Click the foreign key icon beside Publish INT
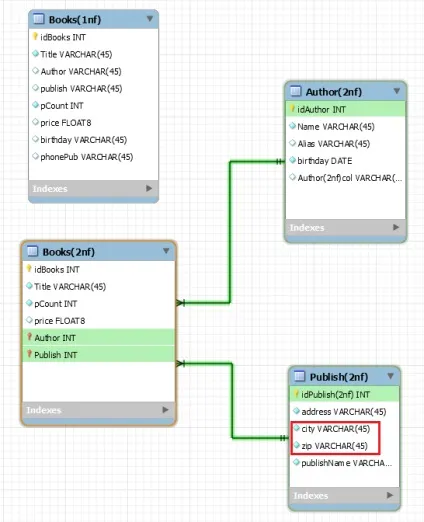The height and width of the screenshot is (522, 424). point(29,354)
